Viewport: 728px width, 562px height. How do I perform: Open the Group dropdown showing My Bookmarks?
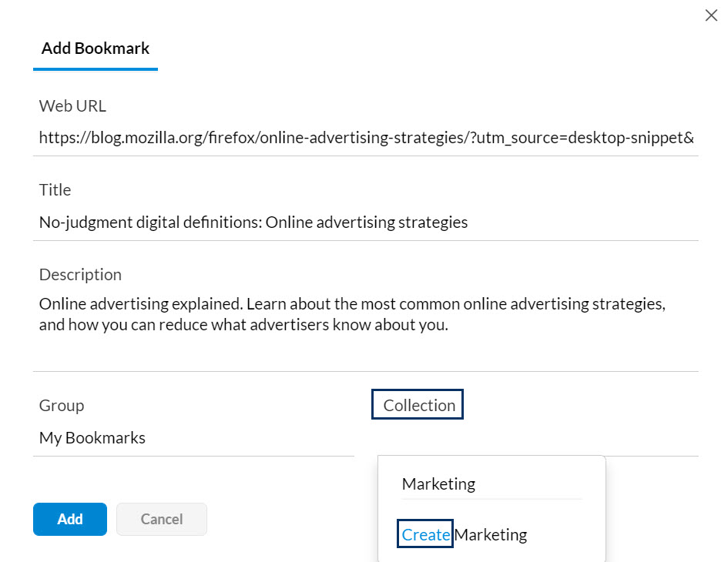pyautogui.click(x=193, y=438)
